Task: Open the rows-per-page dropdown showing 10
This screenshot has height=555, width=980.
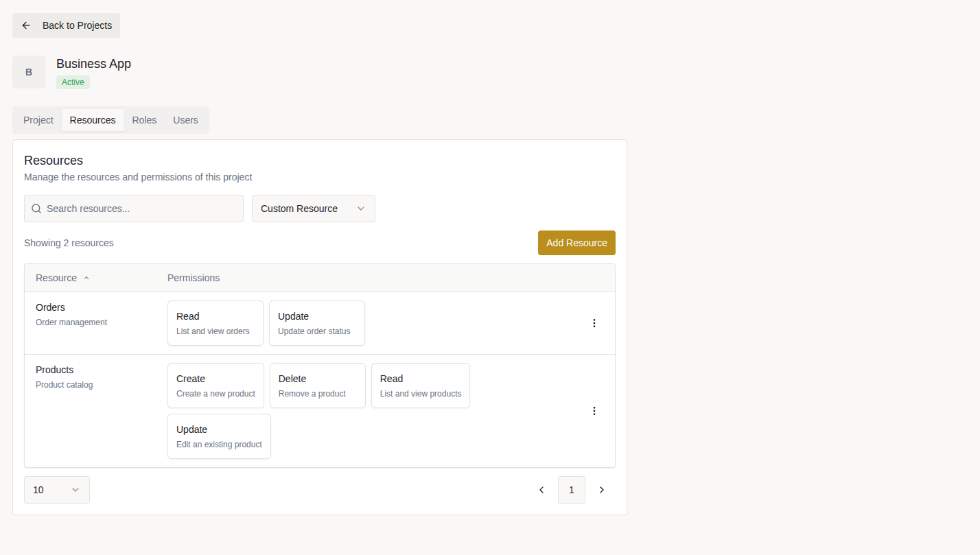Action: pos(57,490)
